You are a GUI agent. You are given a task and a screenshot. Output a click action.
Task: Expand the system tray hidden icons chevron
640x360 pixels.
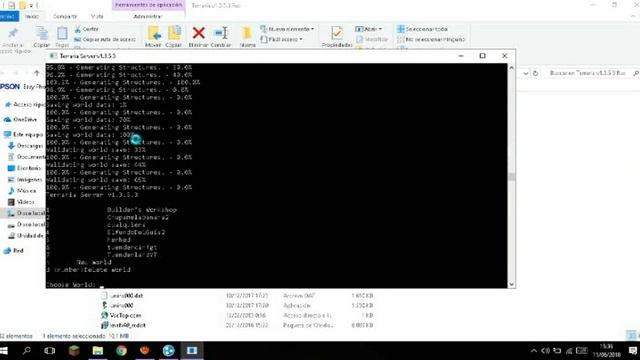533,351
